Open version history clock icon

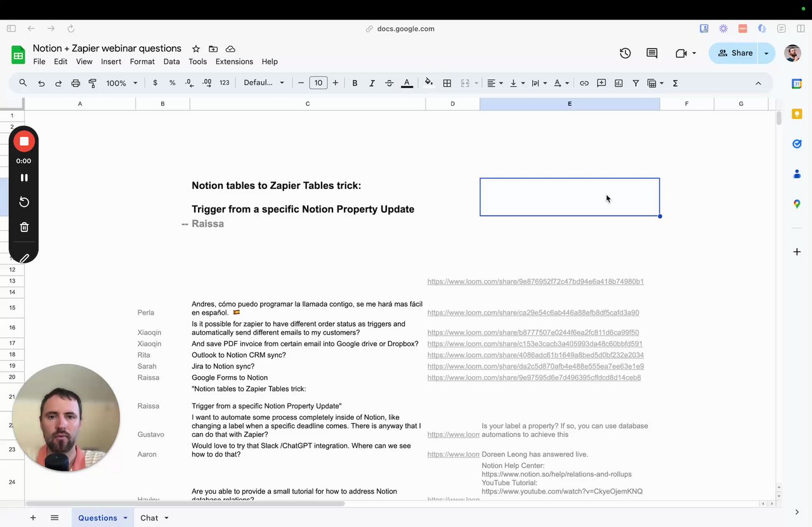click(x=625, y=53)
